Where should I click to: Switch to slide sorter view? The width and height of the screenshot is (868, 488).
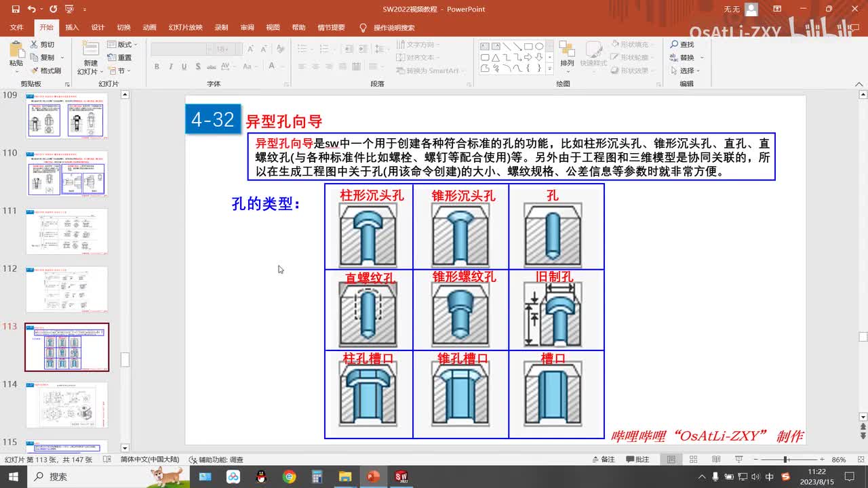(692, 460)
